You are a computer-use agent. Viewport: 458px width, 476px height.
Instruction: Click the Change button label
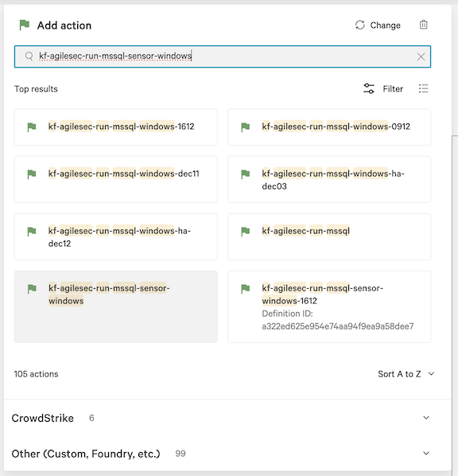pyautogui.click(x=385, y=25)
